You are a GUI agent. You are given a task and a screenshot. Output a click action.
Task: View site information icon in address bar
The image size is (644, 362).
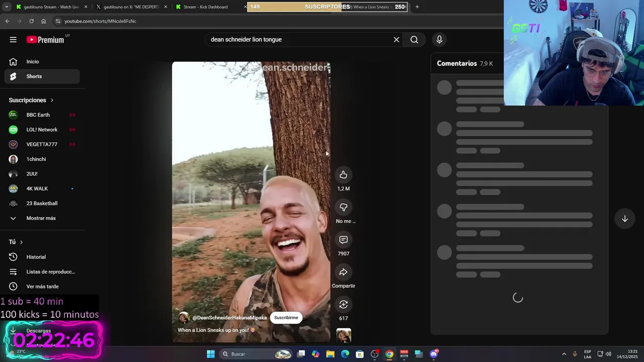click(x=58, y=21)
